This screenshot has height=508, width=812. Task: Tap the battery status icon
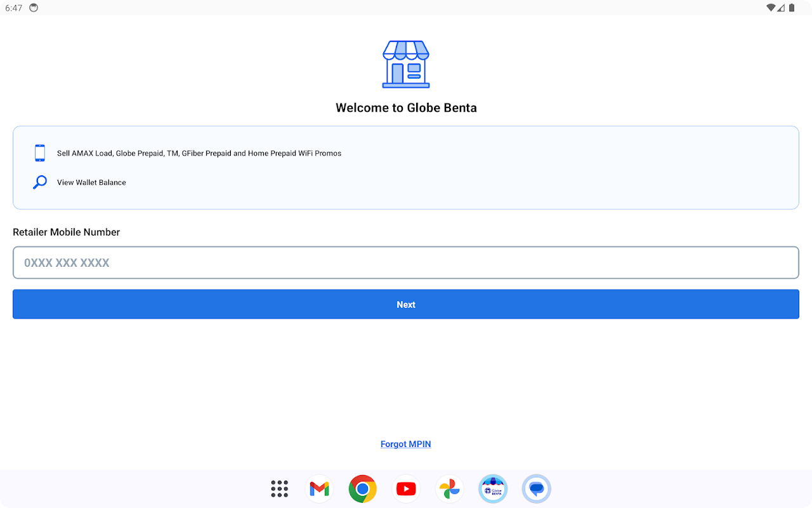pos(792,8)
